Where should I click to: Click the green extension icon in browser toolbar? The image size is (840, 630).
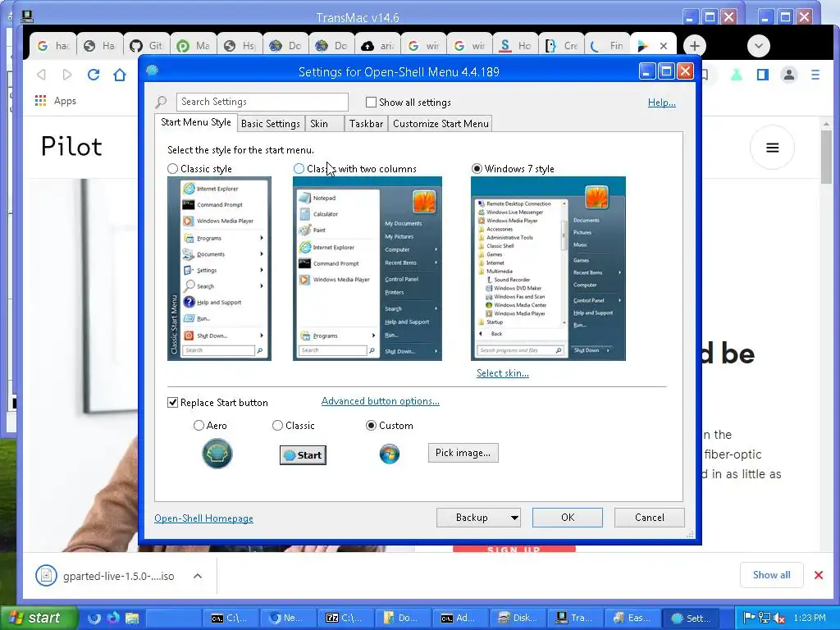[x=737, y=75]
